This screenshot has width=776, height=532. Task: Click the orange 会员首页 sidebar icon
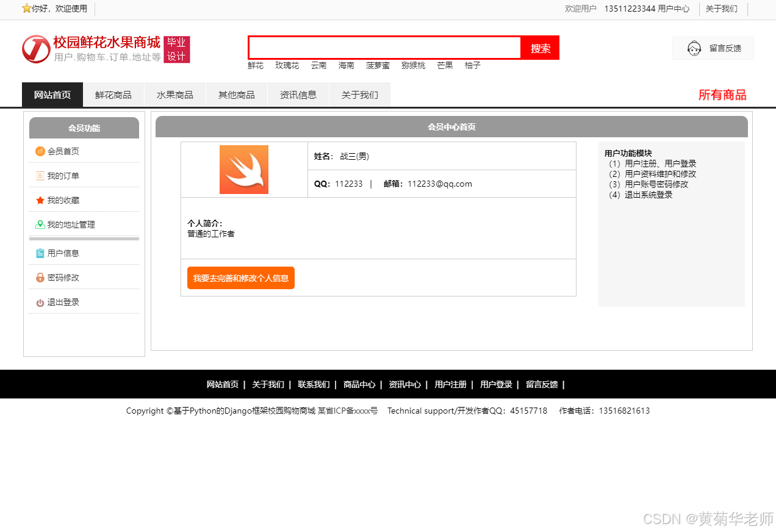pos(40,151)
